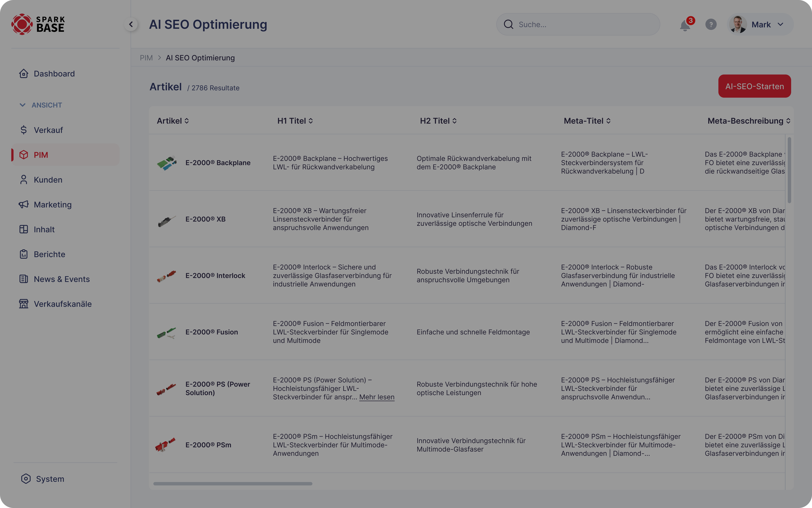Select E-2000® PS (Power Solution) name

218,388
